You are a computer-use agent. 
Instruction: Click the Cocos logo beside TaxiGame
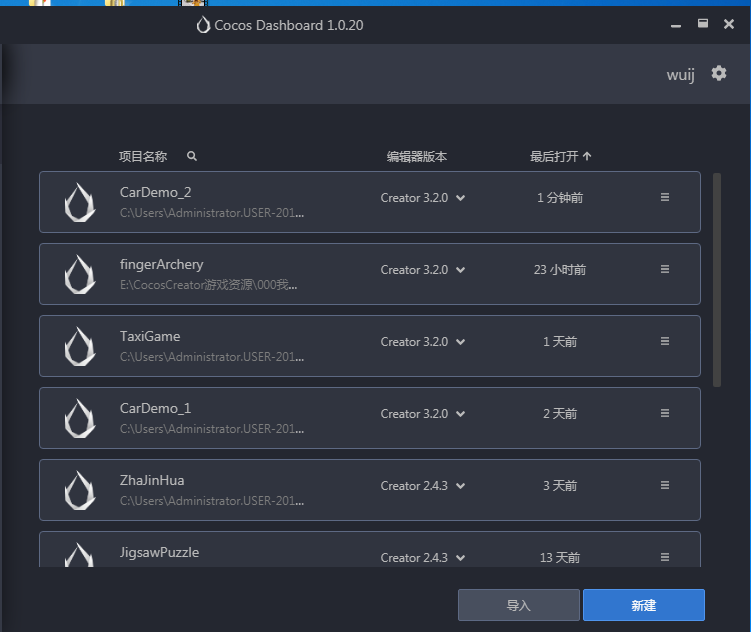click(x=80, y=346)
